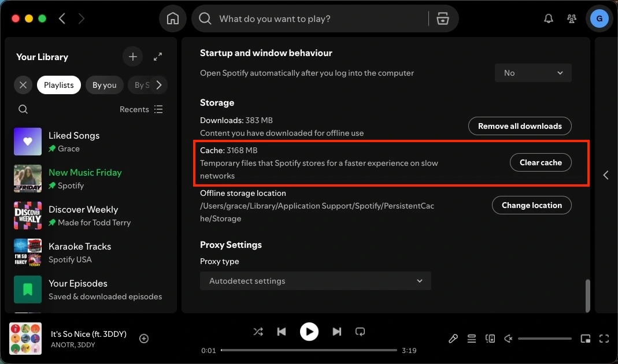Create a playlist with the plus button
The image size is (618, 364).
pyautogui.click(x=133, y=57)
